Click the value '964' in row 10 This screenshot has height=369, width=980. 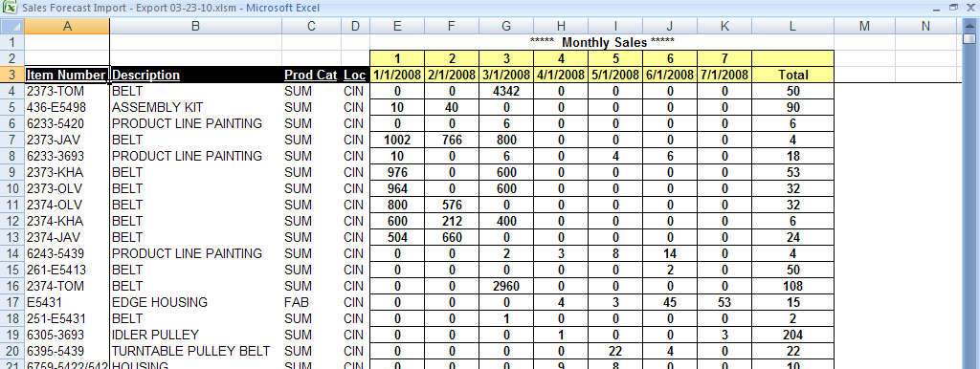pos(397,188)
